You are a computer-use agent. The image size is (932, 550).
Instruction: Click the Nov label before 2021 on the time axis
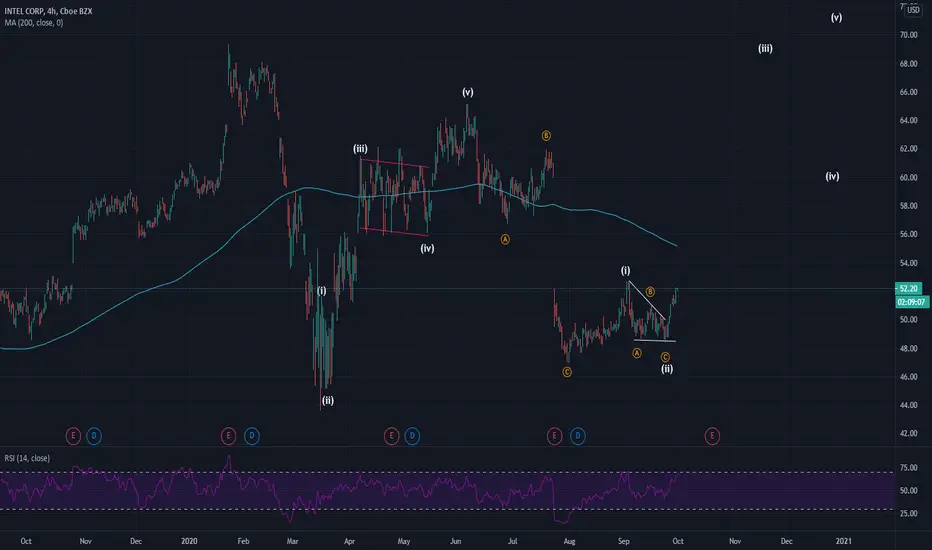735,541
